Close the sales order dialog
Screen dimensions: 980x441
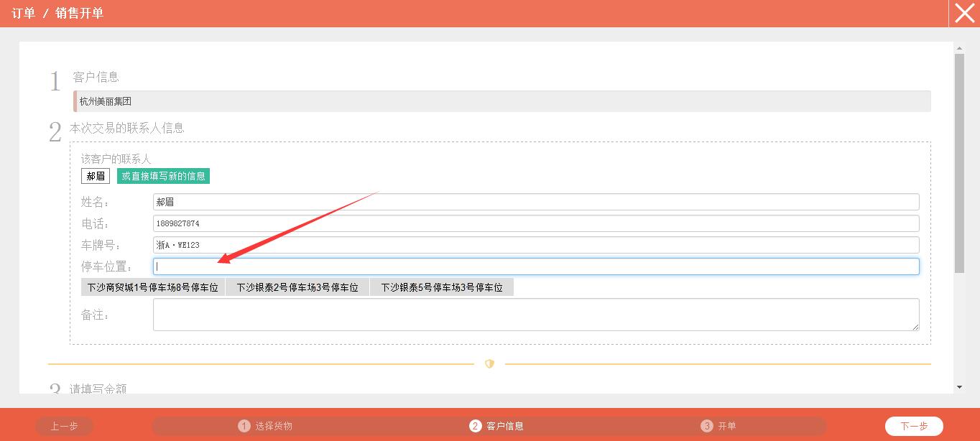[964, 13]
